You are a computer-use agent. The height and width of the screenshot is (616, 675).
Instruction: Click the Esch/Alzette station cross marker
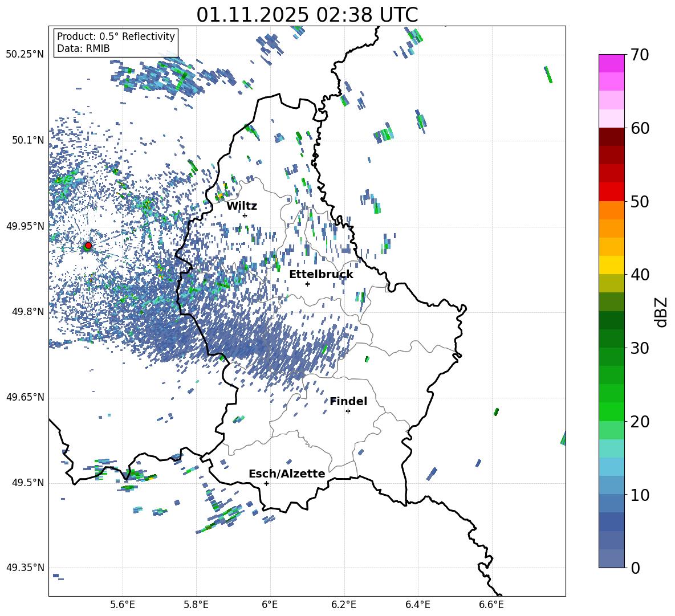(x=266, y=483)
